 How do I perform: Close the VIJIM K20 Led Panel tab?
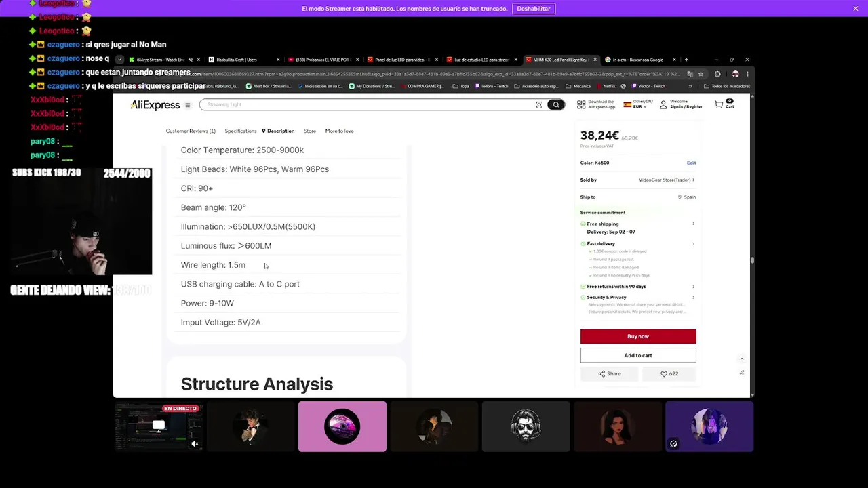point(595,60)
